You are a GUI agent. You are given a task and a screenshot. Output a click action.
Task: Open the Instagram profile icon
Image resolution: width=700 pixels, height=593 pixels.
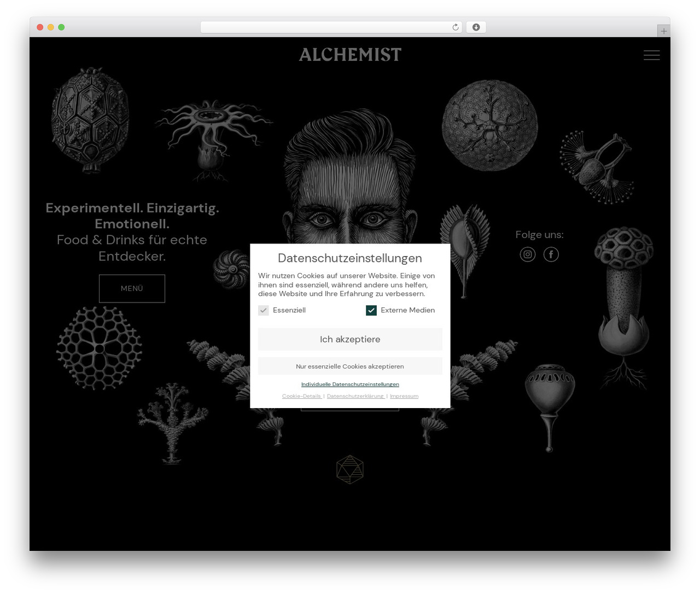tap(527, 254)
